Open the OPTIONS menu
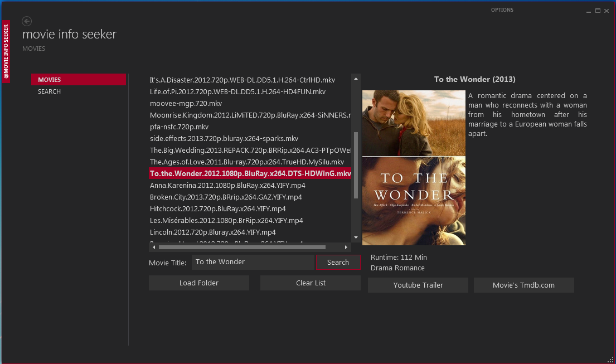Viewport: 616px width, 364px height. coord(502,10)
